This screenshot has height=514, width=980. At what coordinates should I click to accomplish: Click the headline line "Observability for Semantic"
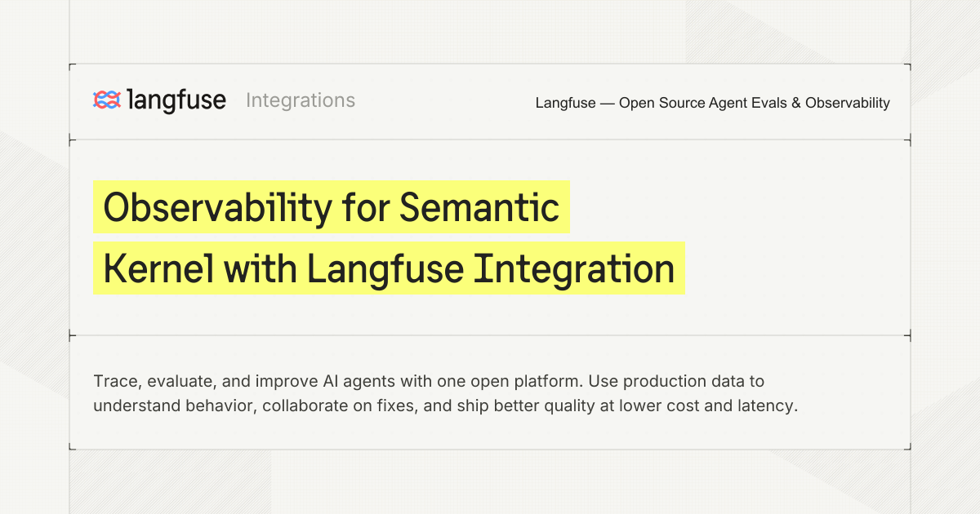331,208
